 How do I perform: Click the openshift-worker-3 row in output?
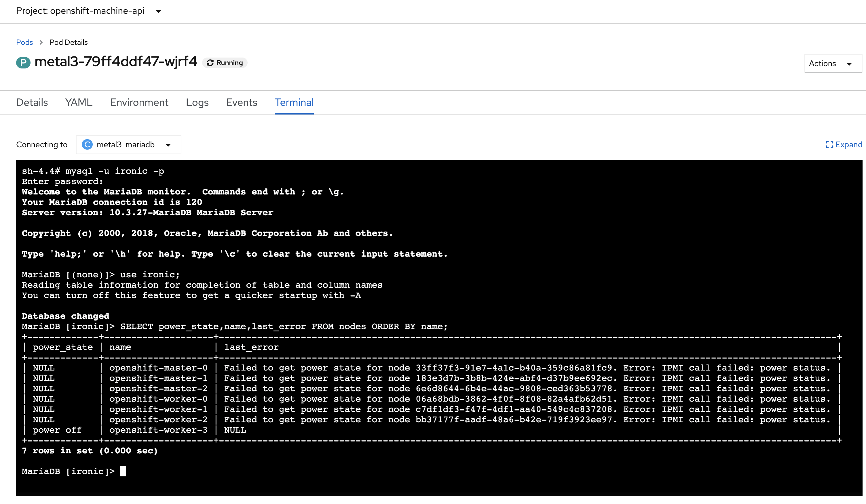(158, 430)
